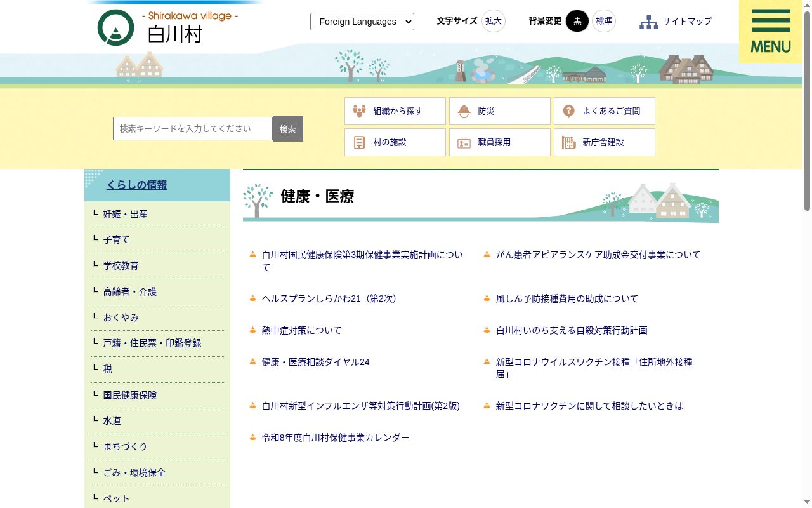Viewport: 812px width, 508px height.
Task: Select おくやみ in the sidebar
Action: [x=121, y=317]
